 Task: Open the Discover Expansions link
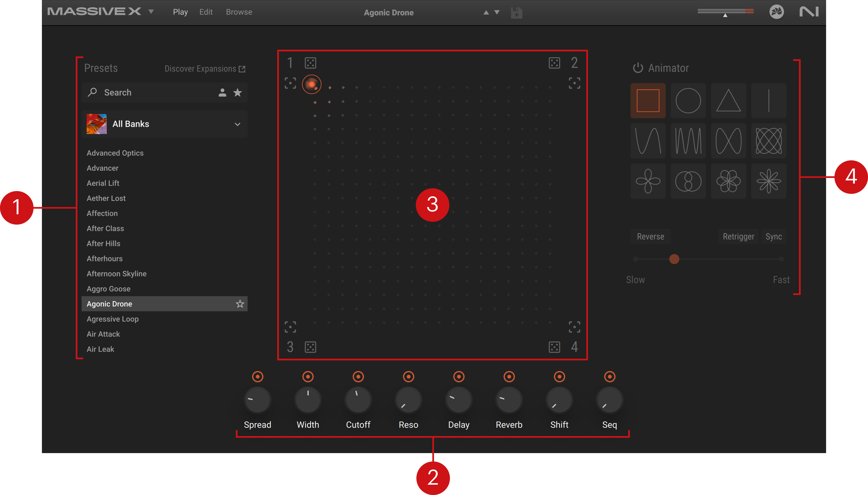tap(205, 69)
